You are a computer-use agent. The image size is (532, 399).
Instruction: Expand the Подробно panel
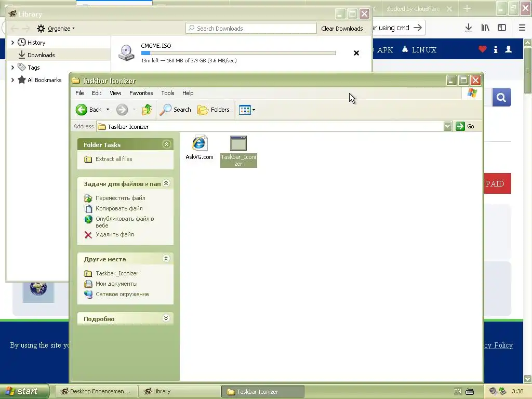pos(166,318)
